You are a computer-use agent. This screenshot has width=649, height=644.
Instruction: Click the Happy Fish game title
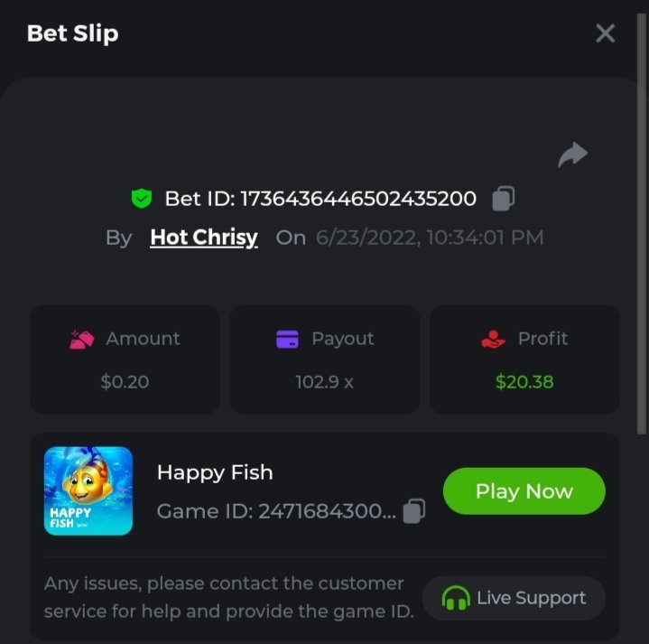(215, 472)
